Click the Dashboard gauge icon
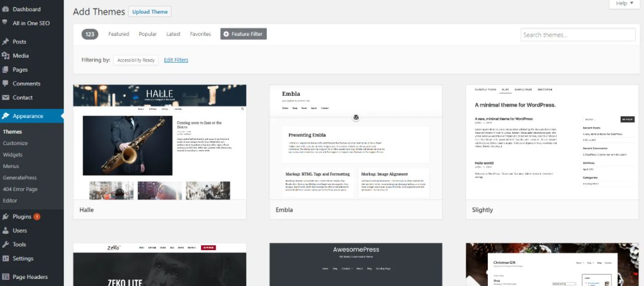644x286 pixels. coord(5,9)
